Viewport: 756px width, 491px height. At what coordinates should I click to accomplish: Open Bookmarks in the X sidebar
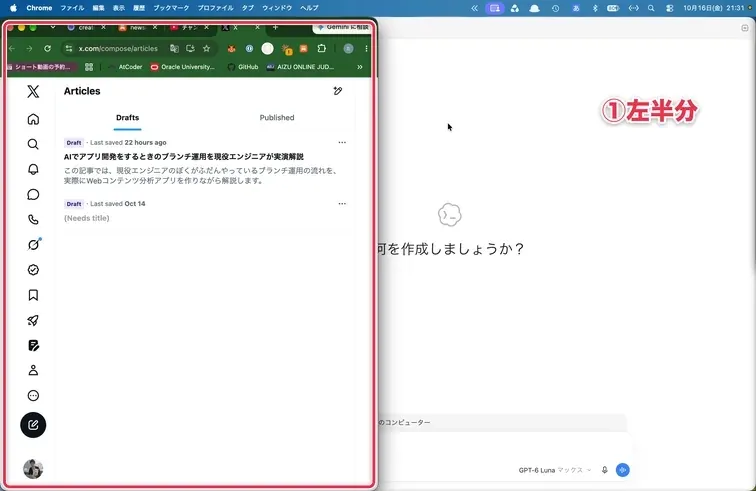pyautogui.click(x=33, y=295)
